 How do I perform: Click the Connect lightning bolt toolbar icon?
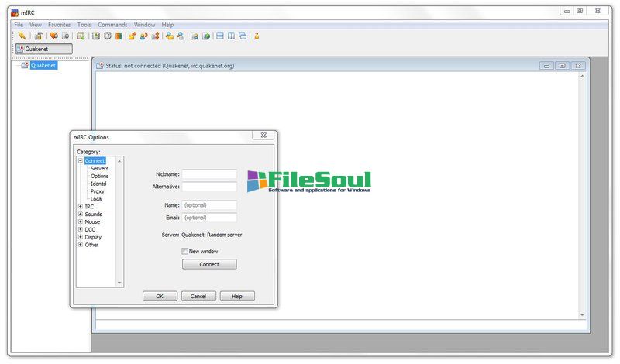[x=22, y=36]
